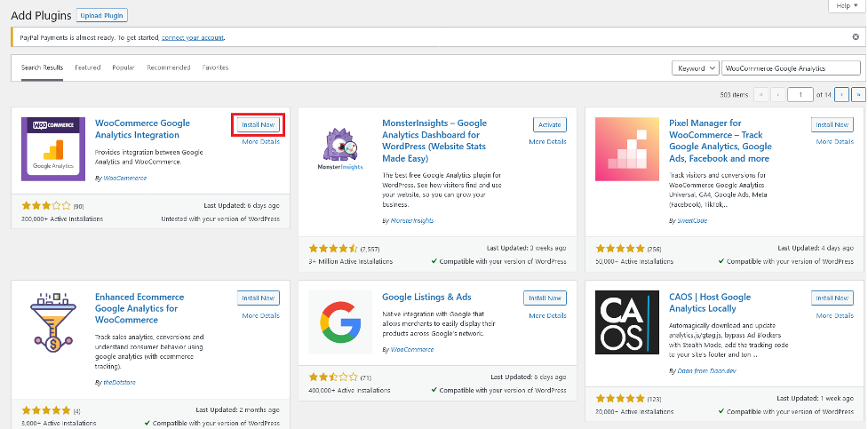
Task: Click the Pixel Manager pink plugin icon
Action: (627, 149)
